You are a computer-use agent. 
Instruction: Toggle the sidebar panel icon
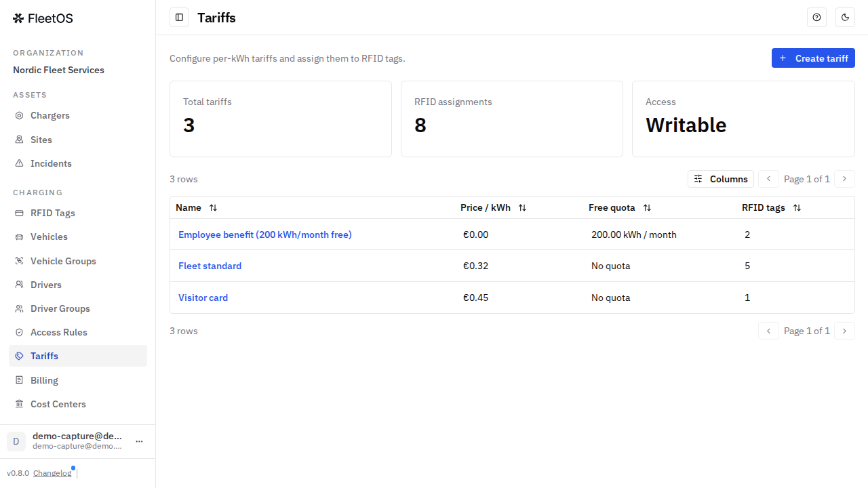pyautogui.click(x=179, y=18)
